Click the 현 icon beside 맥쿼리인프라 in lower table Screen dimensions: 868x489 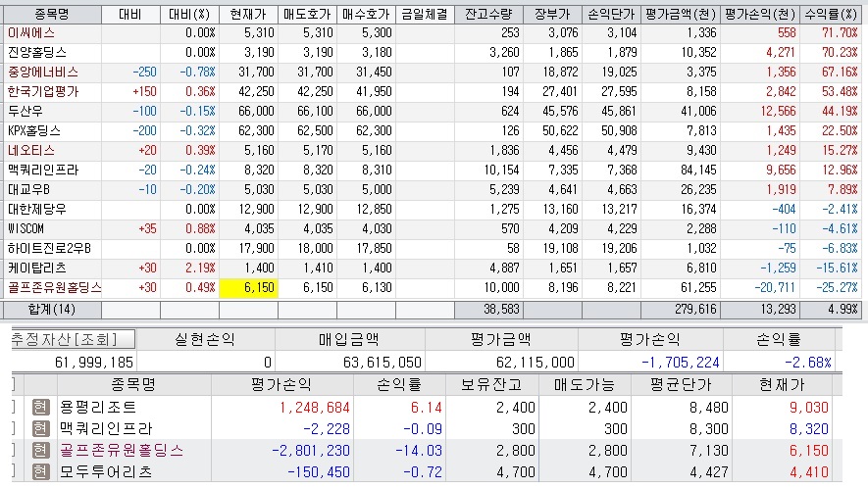(40, 428)
